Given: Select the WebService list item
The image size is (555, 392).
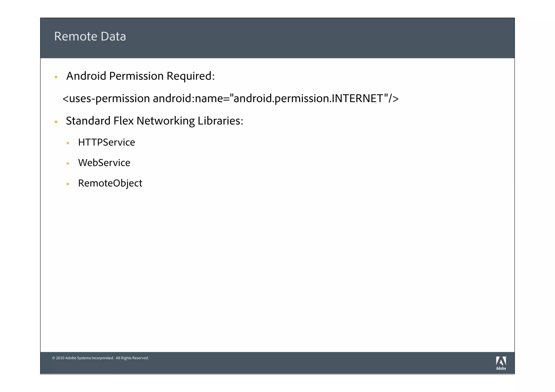Looking at the screenshot, I should coord(104,163).
